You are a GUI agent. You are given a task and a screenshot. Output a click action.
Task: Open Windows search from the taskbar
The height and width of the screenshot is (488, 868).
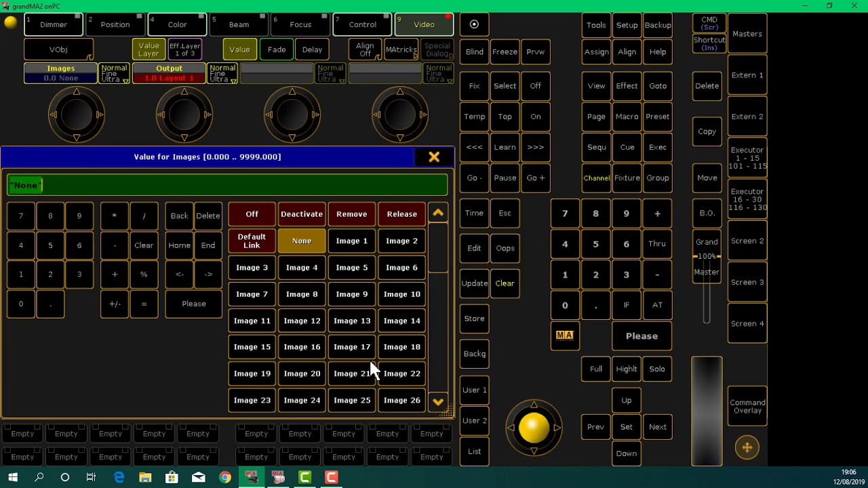click(x=39, y=477)
